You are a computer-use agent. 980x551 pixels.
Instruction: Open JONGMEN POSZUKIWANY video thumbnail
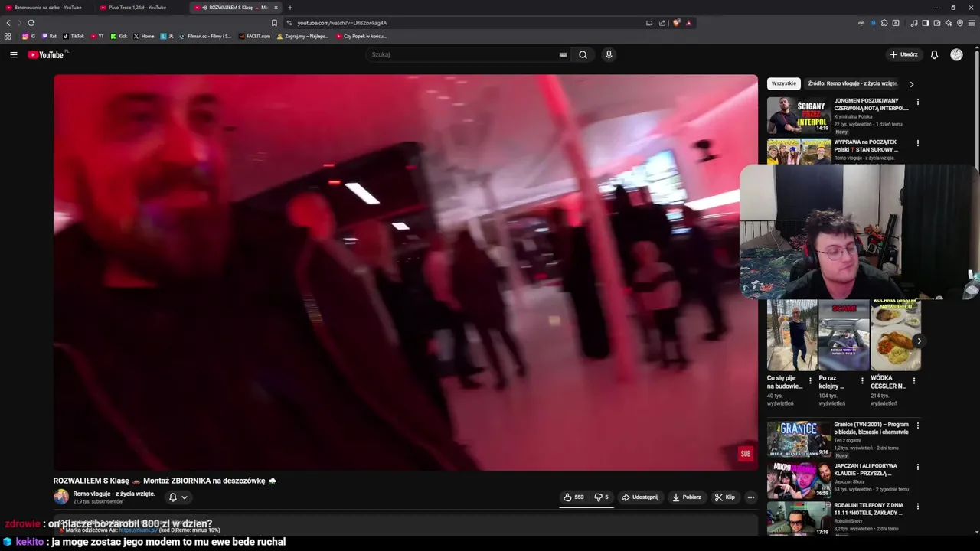[x=799, y=116]
